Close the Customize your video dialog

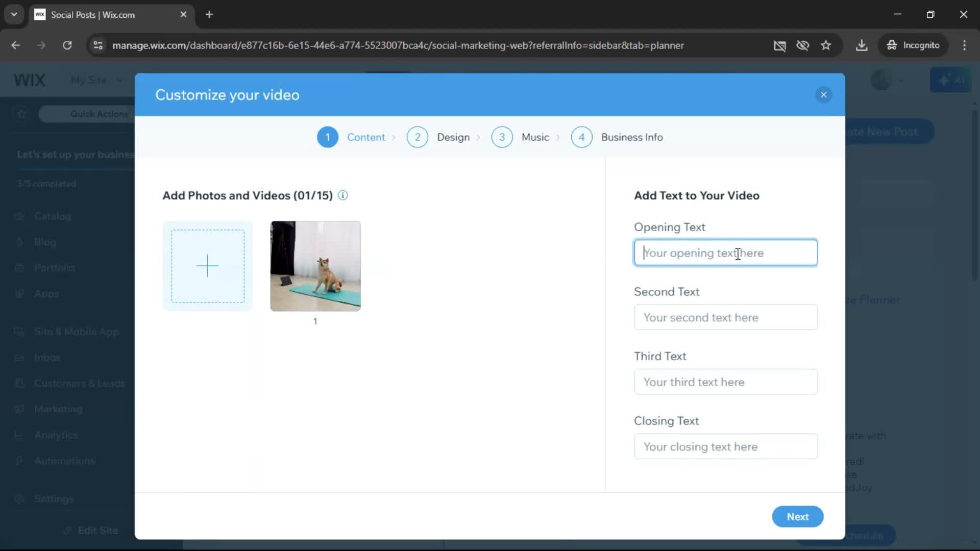(x=823, y=95)
